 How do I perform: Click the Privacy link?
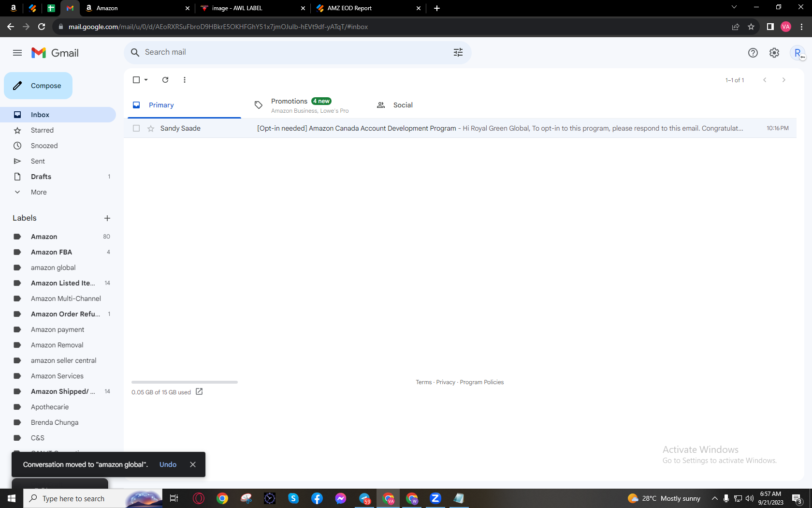tap(446, 382)
